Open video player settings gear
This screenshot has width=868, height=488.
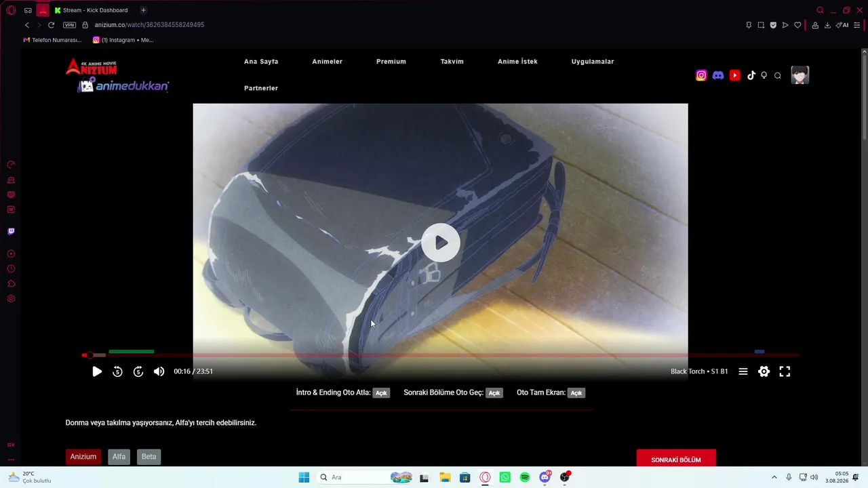[764, 371]
